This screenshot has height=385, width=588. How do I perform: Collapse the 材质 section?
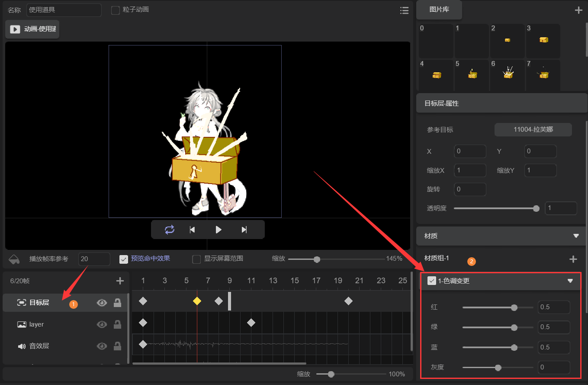(576, 236)
